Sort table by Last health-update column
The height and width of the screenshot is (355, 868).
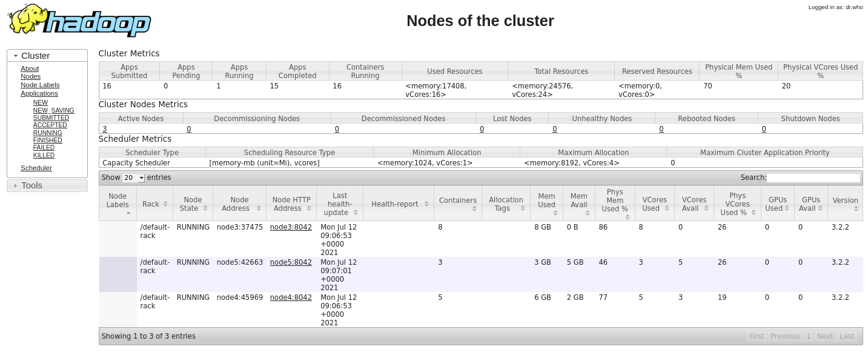[340, 203]
